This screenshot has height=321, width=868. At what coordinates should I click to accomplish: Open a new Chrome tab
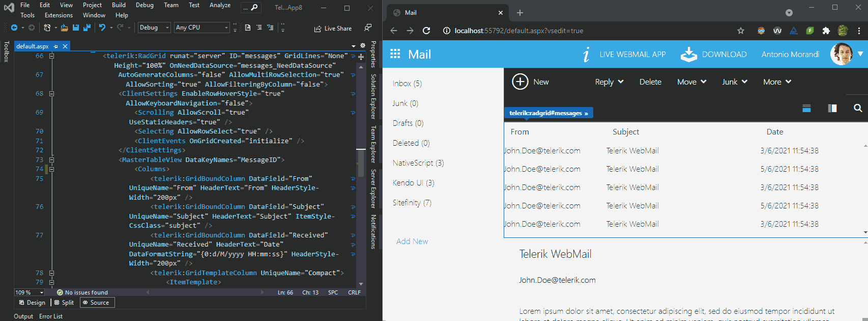click(x=520, y=13)
